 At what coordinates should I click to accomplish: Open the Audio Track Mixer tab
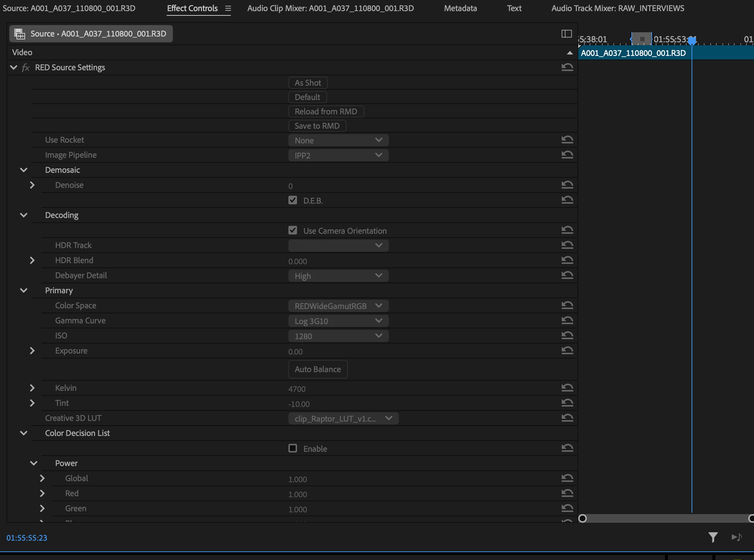click(x=618, y=8)
